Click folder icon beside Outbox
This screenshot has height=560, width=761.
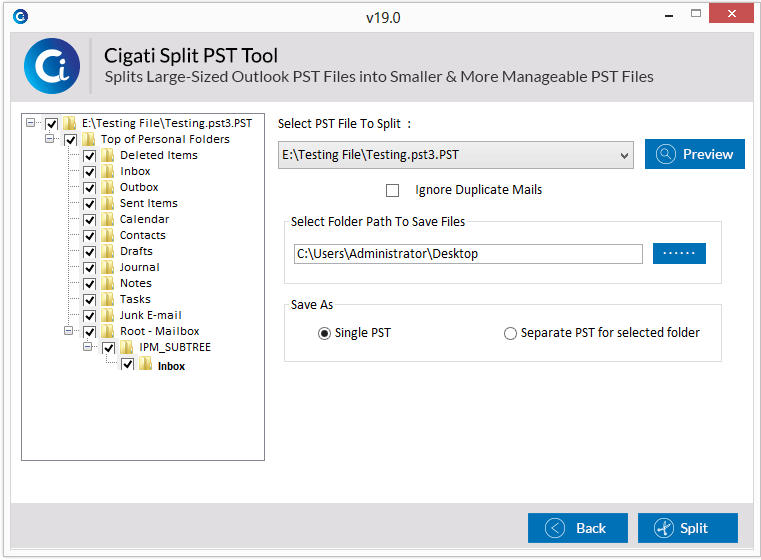[108, 187]
